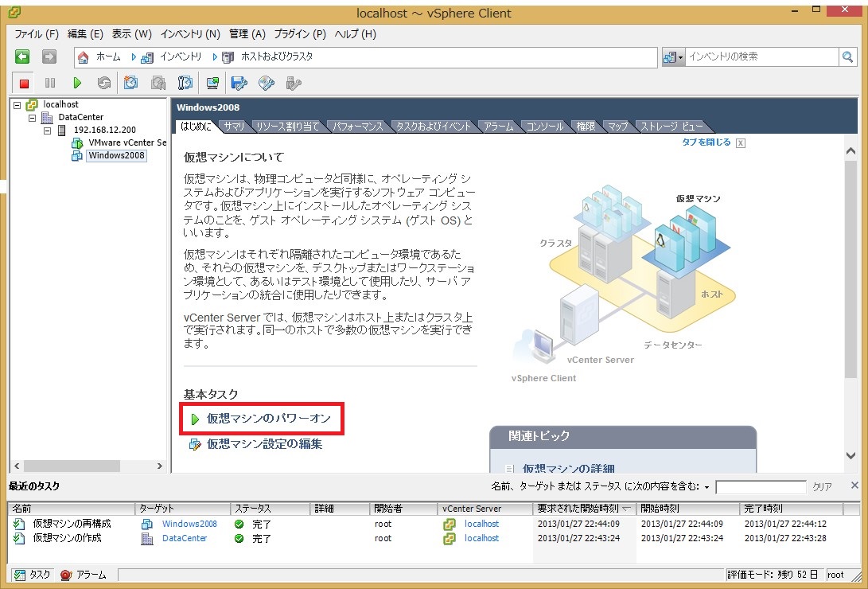868x589 pixels.
Task: Click the magnifier search button
Action: [x=847, y=57]
